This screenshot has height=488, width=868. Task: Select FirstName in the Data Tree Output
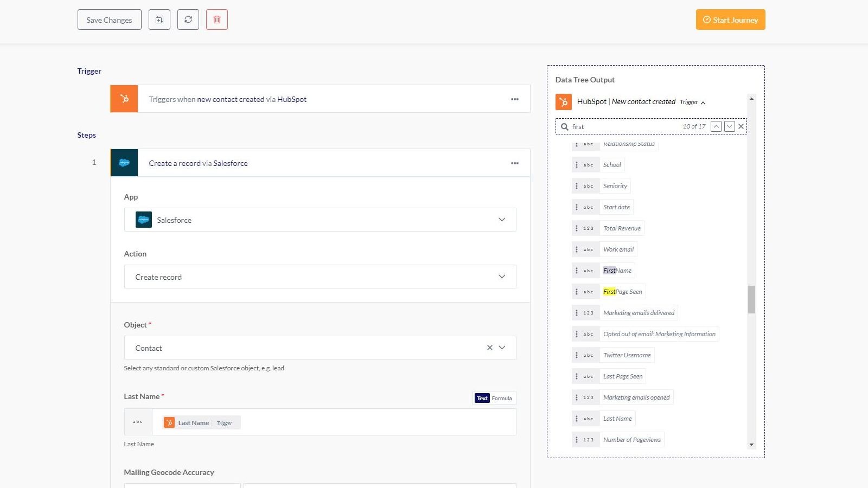[x=617, y=270]
